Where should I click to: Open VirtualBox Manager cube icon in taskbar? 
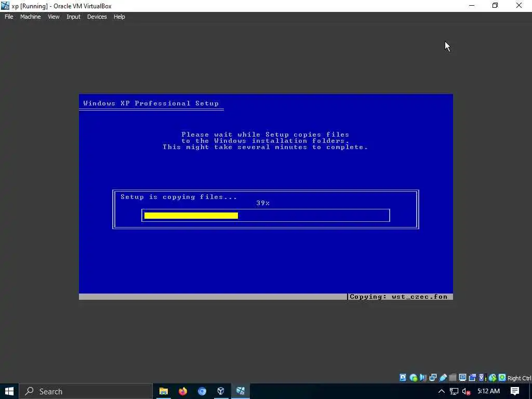[221, 391]
